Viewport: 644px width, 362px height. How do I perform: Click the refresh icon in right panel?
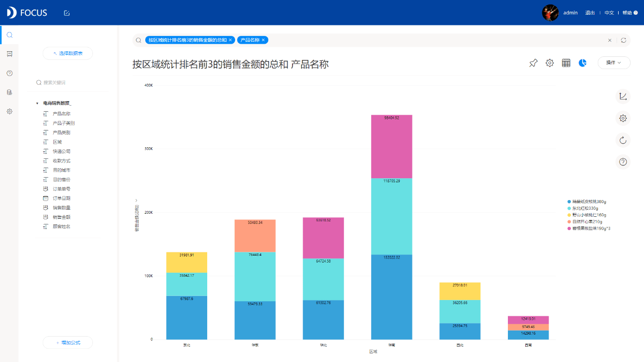pos(623,140)
